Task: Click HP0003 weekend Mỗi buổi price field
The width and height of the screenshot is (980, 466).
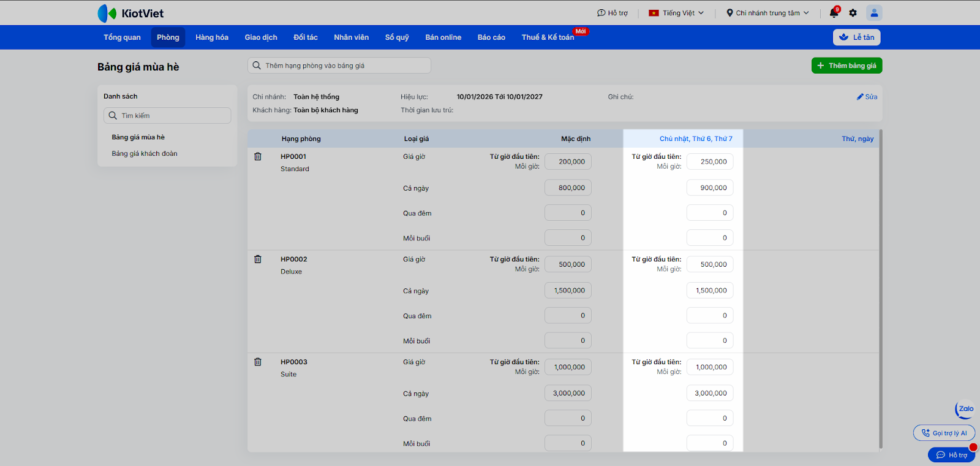Action: [x=710, y=443]
